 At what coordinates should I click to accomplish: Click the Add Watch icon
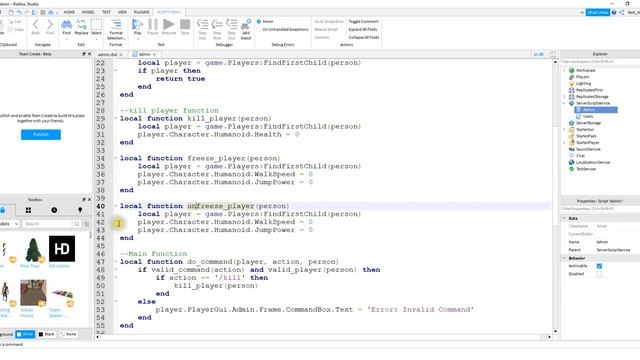[246, 24]
